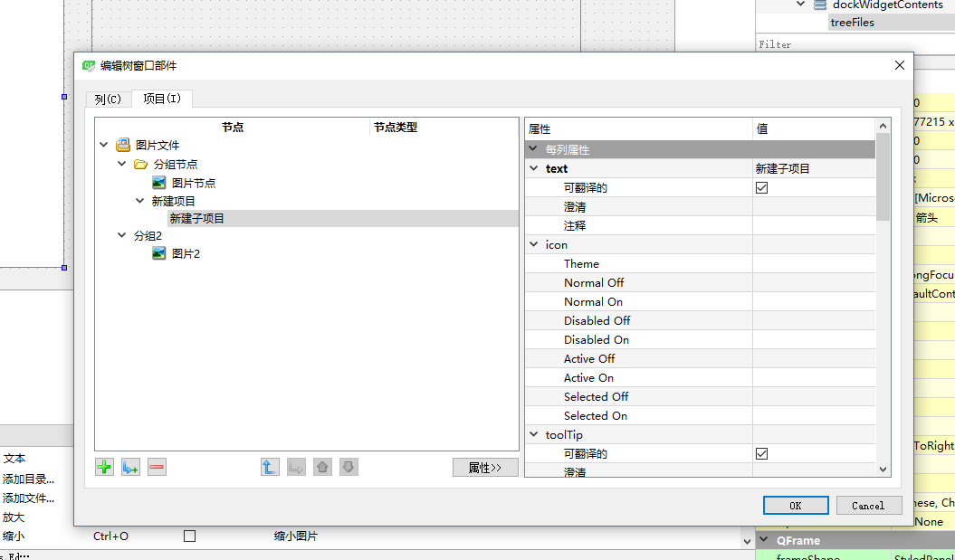Collapse dockWidgetContents in object inspector
Viewport: 955px width, 560px height.
click(x=801, y=5)
